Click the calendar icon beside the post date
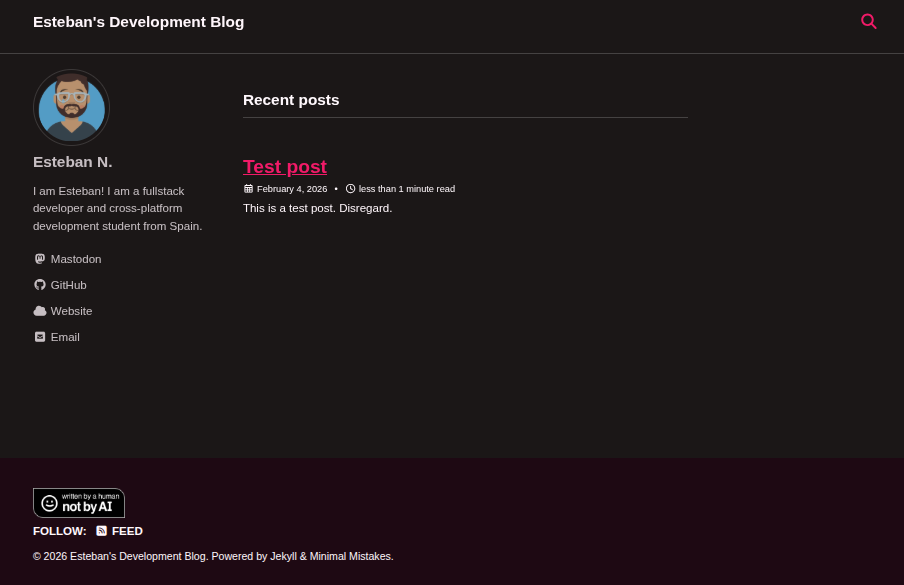 point(248,188)
